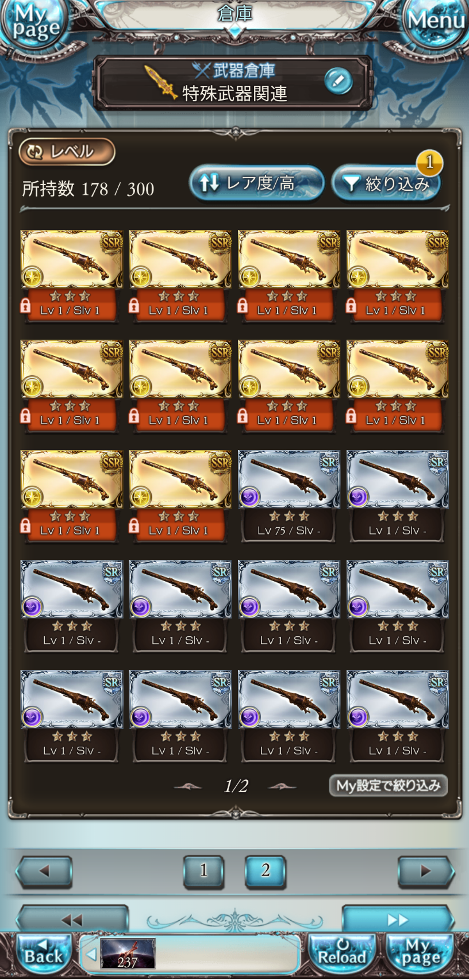The height and width of the screenshot is (980, 469).
Task: Go to page 2 tab
Action: point(266,871)
